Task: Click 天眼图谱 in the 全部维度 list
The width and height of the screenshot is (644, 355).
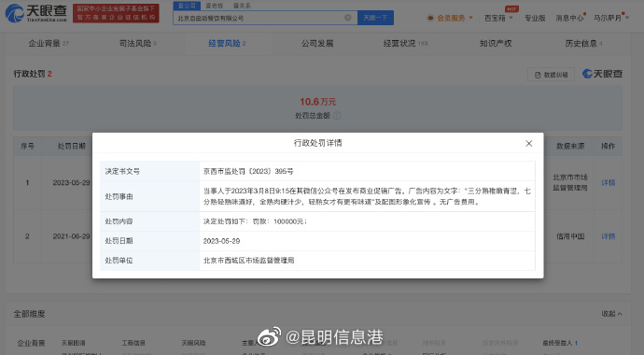Action: click(x=74, y=342)
